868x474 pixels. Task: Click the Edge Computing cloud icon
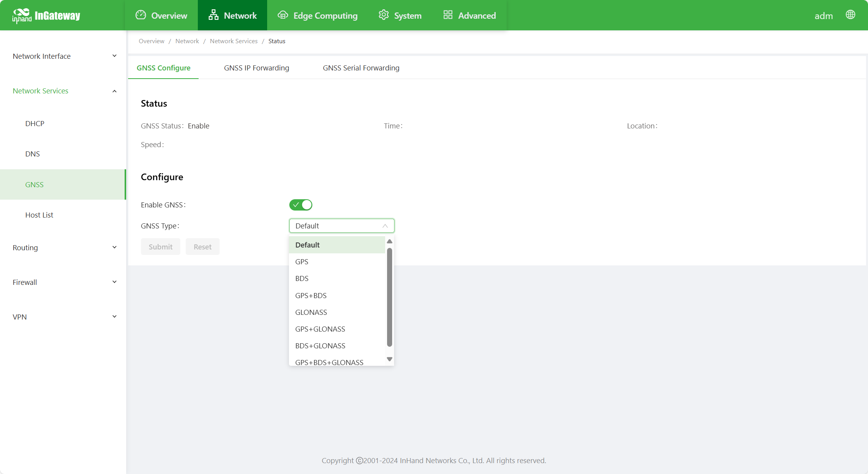[x=283, y=15]
